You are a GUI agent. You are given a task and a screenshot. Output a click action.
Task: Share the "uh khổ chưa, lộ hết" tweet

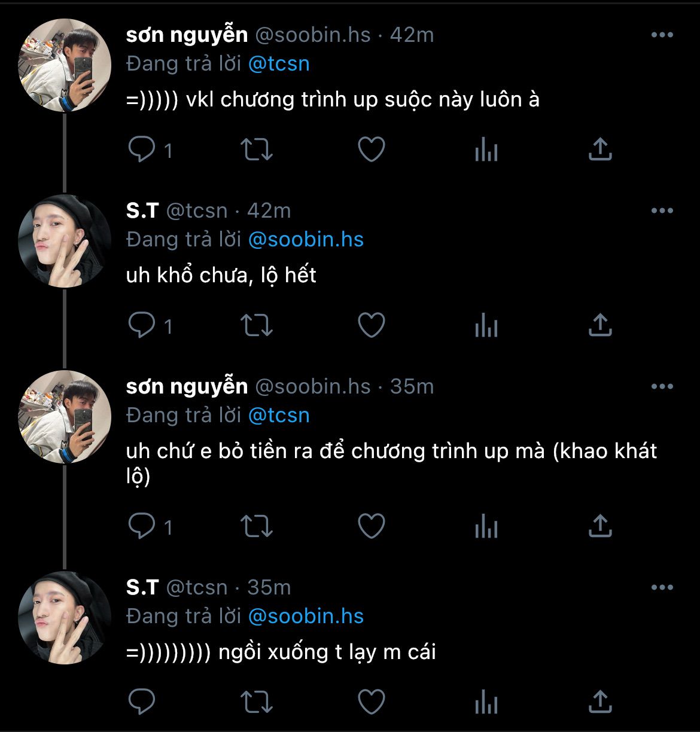(600, 325)
